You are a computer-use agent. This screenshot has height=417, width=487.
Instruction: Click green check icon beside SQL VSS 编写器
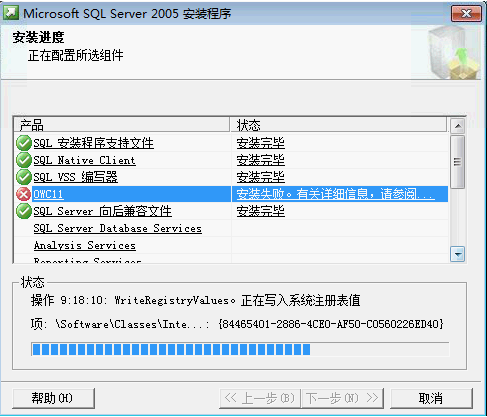tap(24, 177)
